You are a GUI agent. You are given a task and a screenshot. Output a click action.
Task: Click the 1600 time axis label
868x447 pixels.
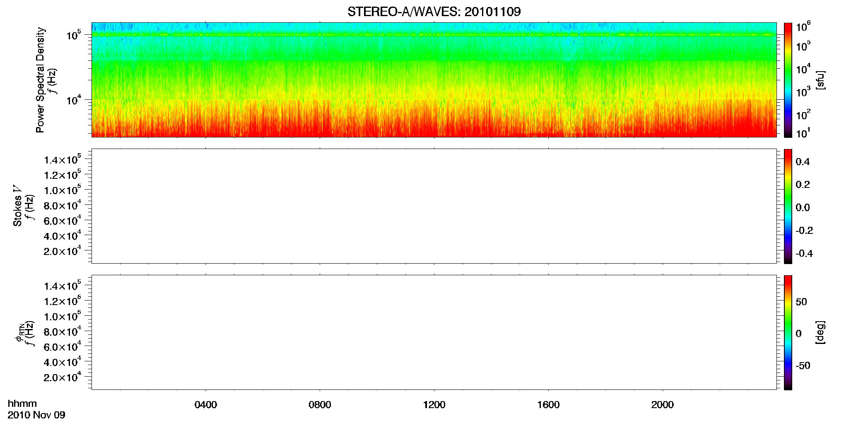coord(548,405)
